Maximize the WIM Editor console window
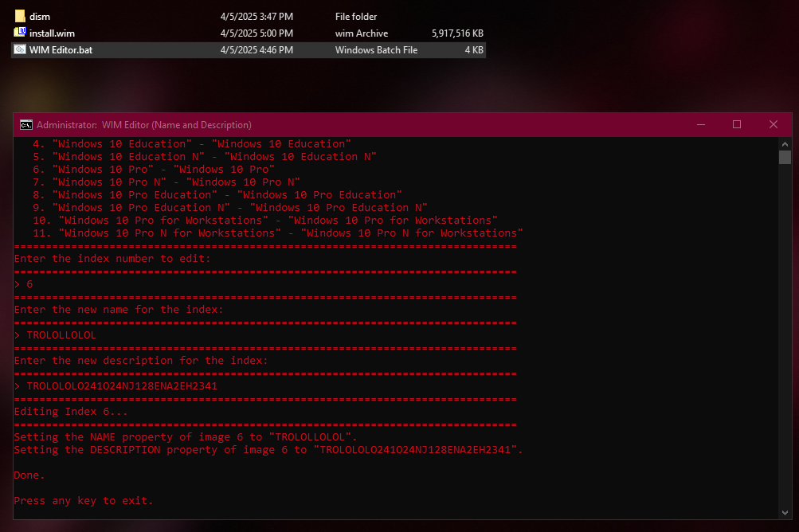The height and width of the screenshot is (532, 799). click(737, 125)
